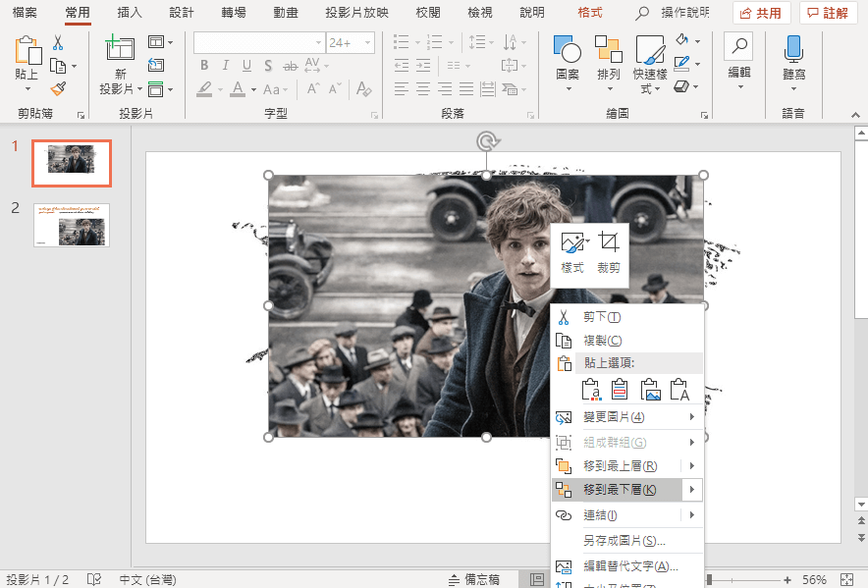Toggle align text left
This screenshot has width=868, height=588.
(x=402, y=88)
